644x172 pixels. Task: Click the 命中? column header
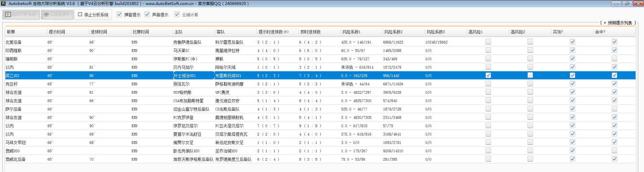(x=600, y=32)
